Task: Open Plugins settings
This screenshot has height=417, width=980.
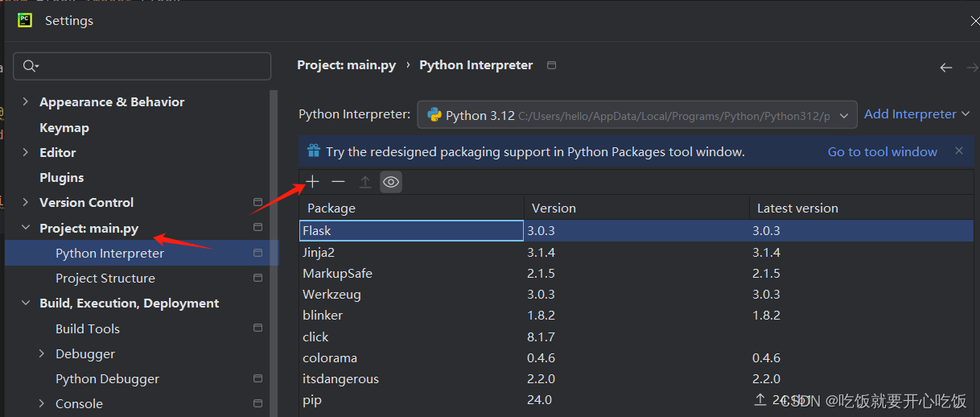Action: (62, 177)
